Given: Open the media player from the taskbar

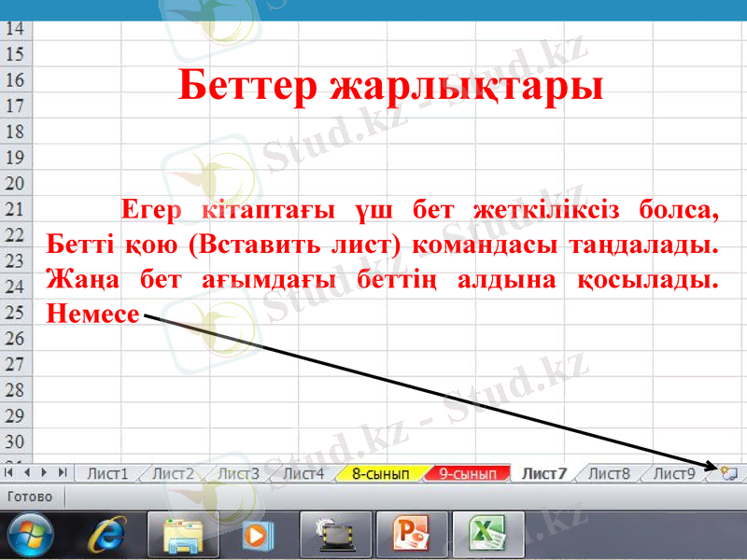Looking at the screenshot, I should click(x=255, y=535).
